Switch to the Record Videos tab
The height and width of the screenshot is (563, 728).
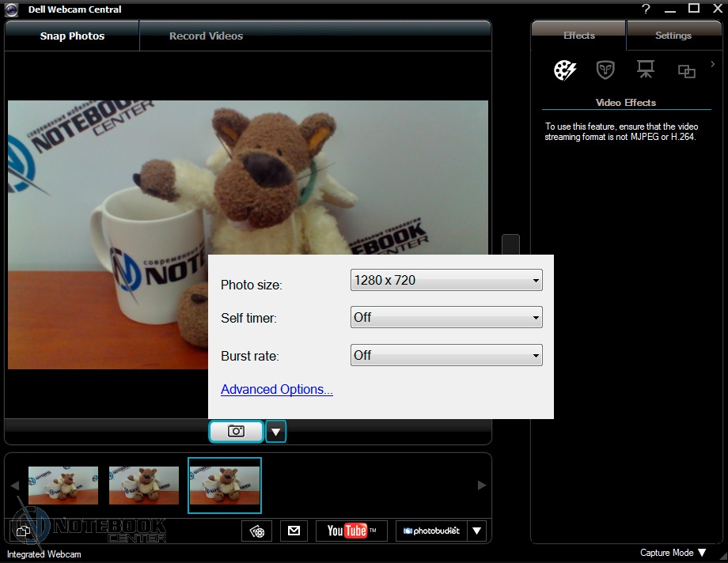(206, 36)
